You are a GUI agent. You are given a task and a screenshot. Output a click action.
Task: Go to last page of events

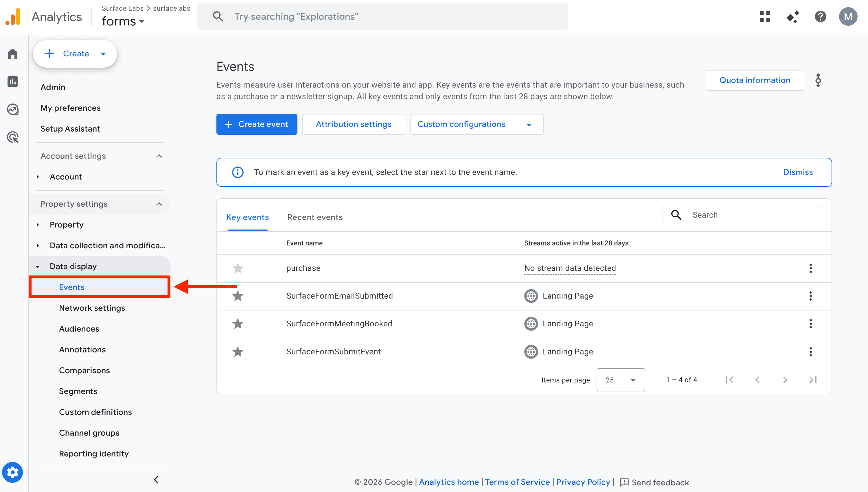click(x=813, y=380)
